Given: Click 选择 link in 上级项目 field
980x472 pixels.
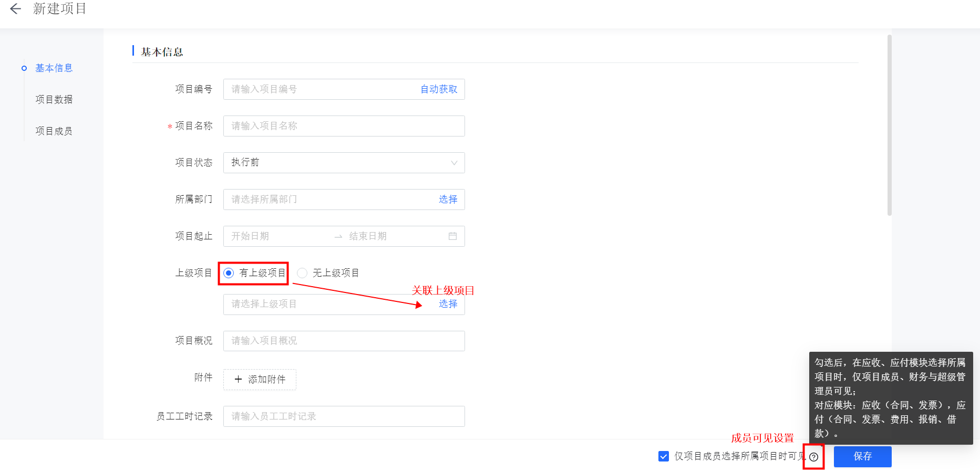Looking at the screenshot, I should (448, 304).
